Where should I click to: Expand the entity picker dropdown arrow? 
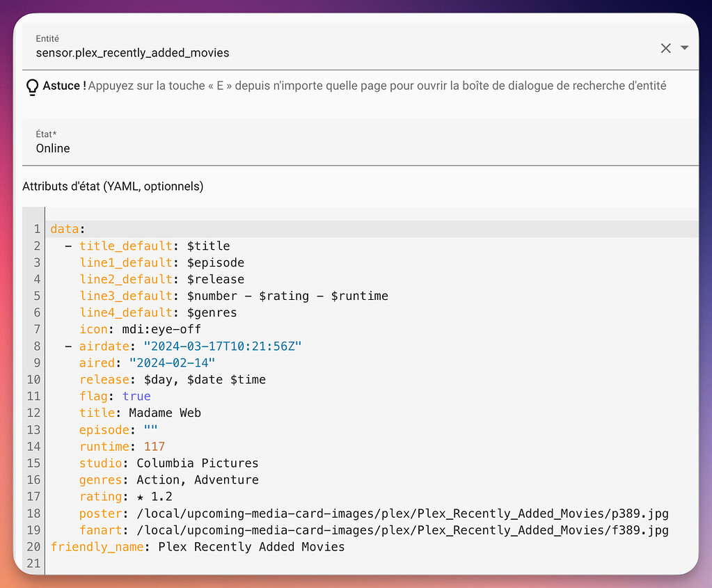(684, 48)
